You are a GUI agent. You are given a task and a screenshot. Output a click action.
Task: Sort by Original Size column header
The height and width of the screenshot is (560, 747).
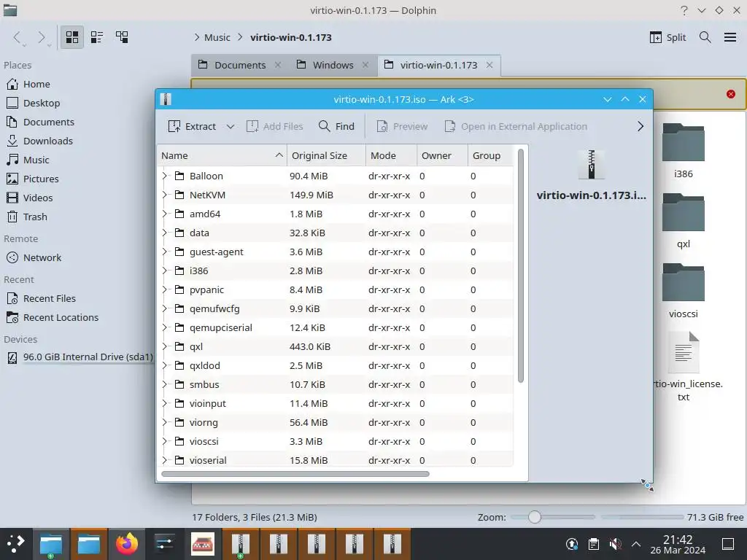point(326,156)
